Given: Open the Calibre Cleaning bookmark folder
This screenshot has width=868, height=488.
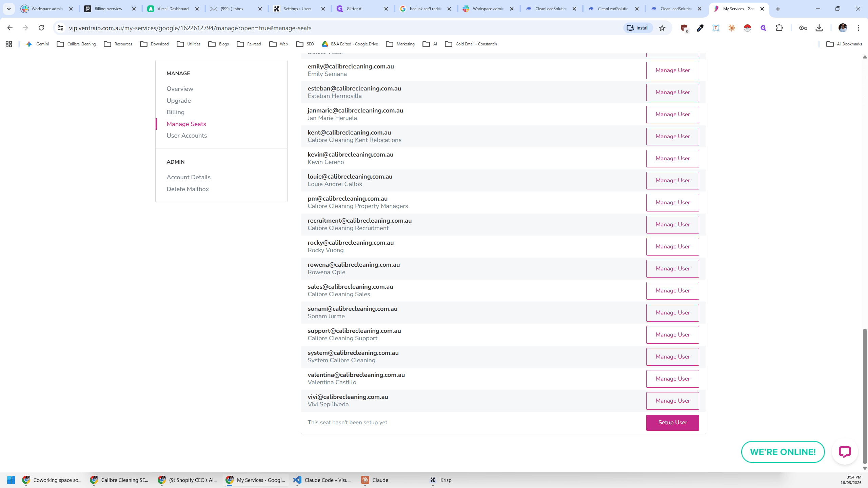Looking at the screenshot, I should (x=77, y=44).
